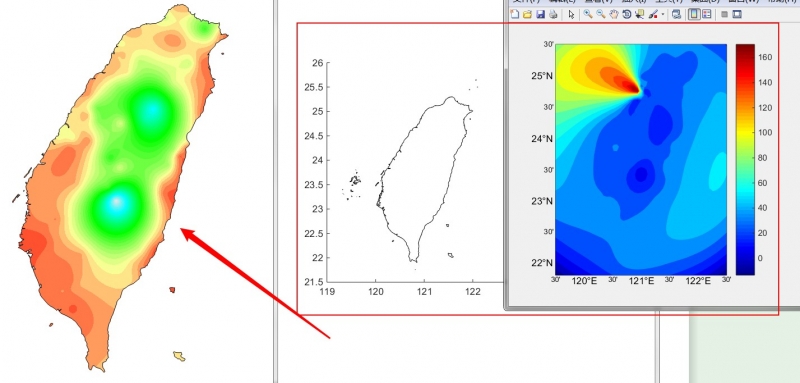Save figure with the floppy disk icon

[x=540, y=14]
